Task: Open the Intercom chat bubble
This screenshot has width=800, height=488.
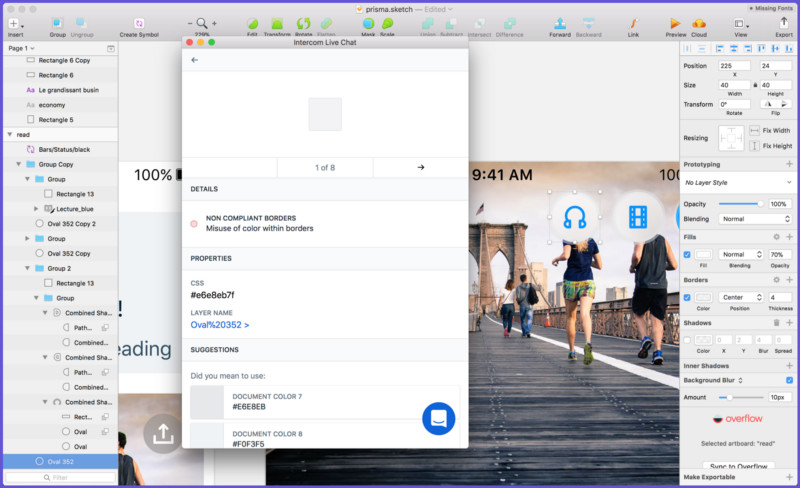Action: (x=438, y=419)
